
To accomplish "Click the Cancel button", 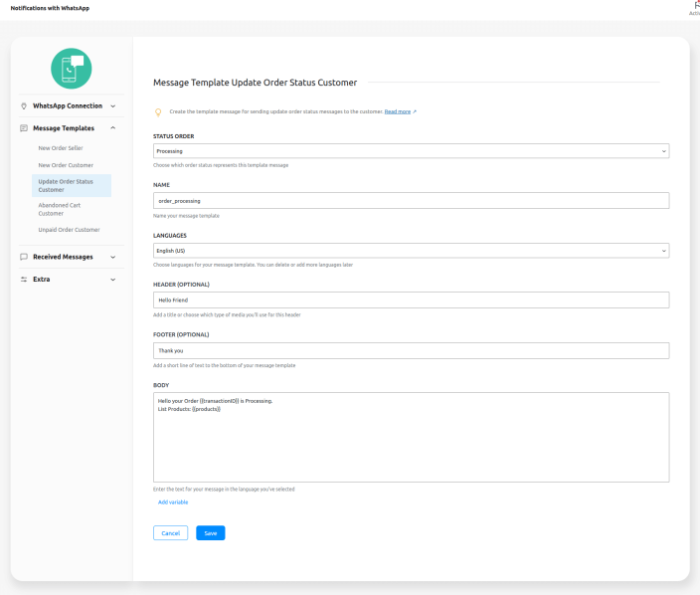I will point(170,533).
